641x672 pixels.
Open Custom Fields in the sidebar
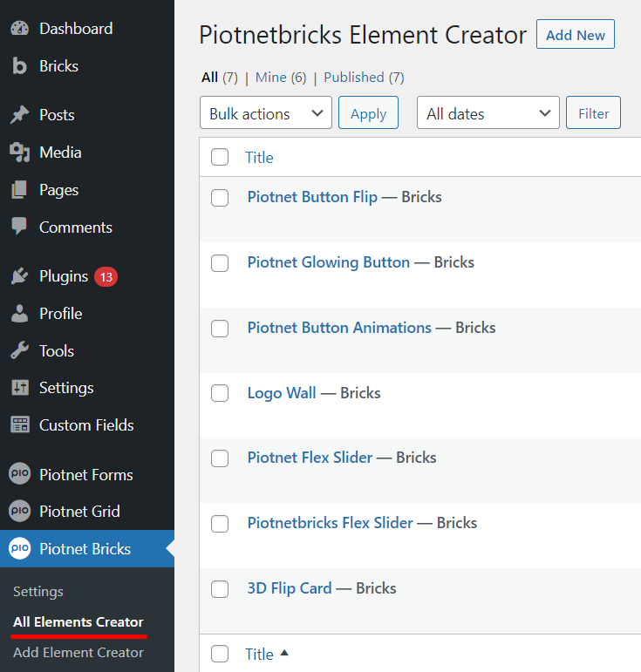pos(87,424)
